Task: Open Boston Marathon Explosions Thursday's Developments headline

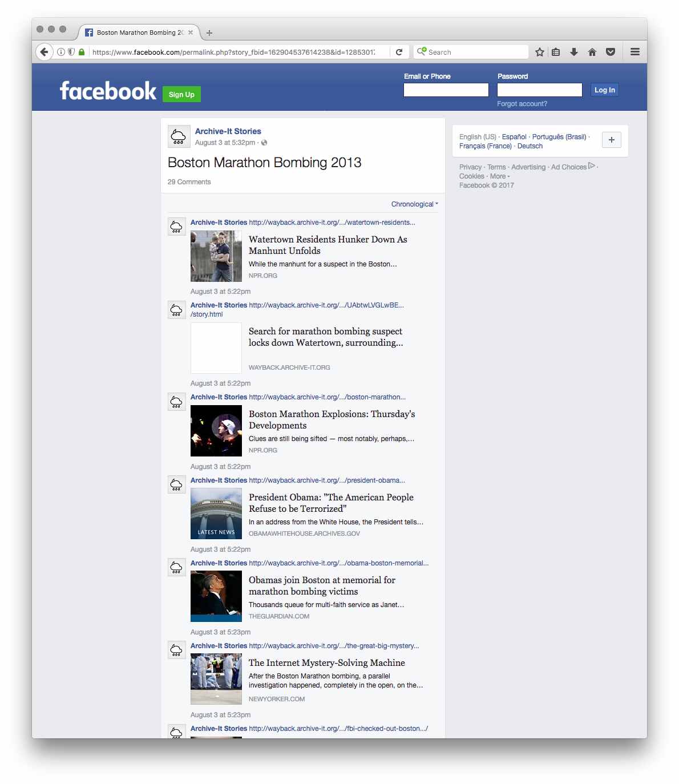Action: coord(332,420)
